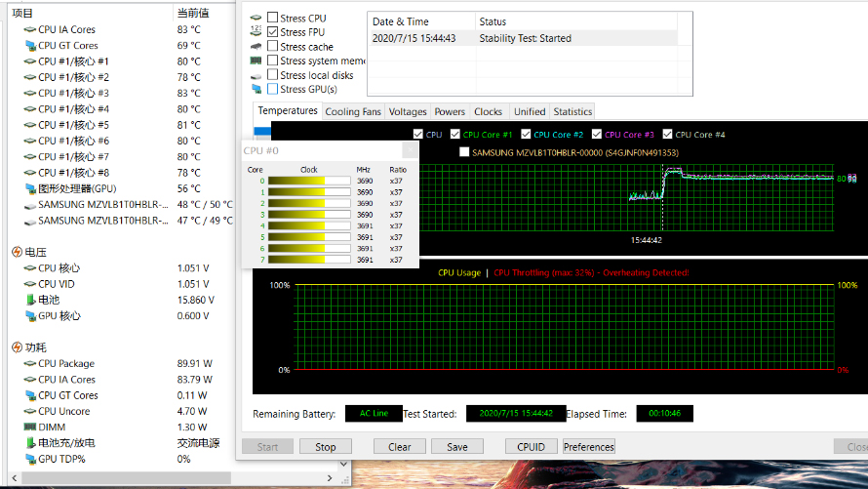868x489 pixels.
Task: Click the CPU 核心 voltage icon
Action: 30,268
